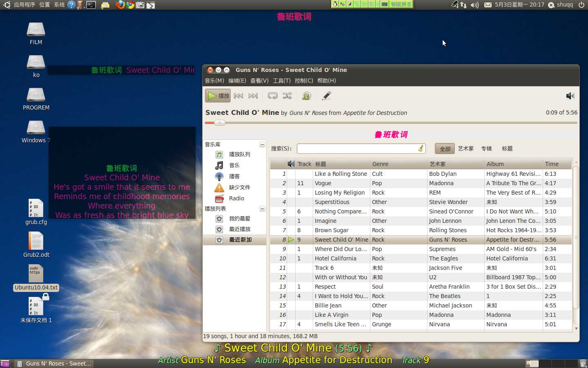This screenshot has height=368, width=588.
Task: Click the show desktop button in bottom panel
Action: click(4, 363)
